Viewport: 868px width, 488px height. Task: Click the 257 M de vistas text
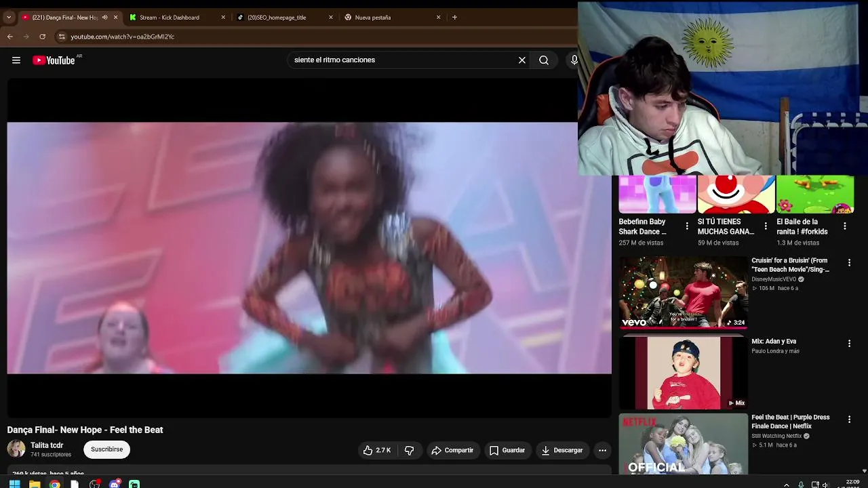point(641,243)
